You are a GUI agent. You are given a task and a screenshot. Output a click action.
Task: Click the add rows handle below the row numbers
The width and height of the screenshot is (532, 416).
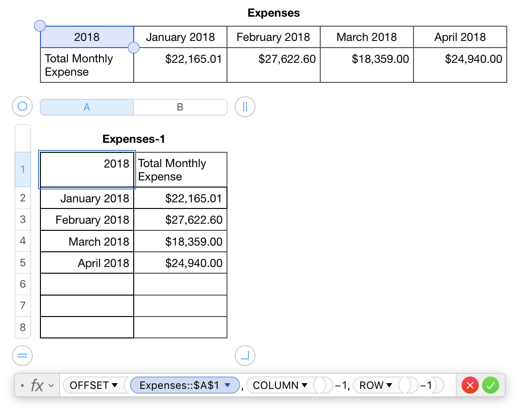click(x=22, y=355)
